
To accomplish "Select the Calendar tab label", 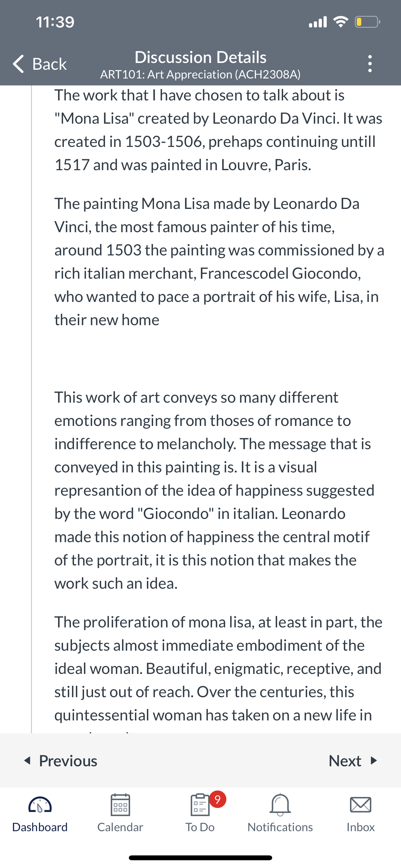I will 120,827.
